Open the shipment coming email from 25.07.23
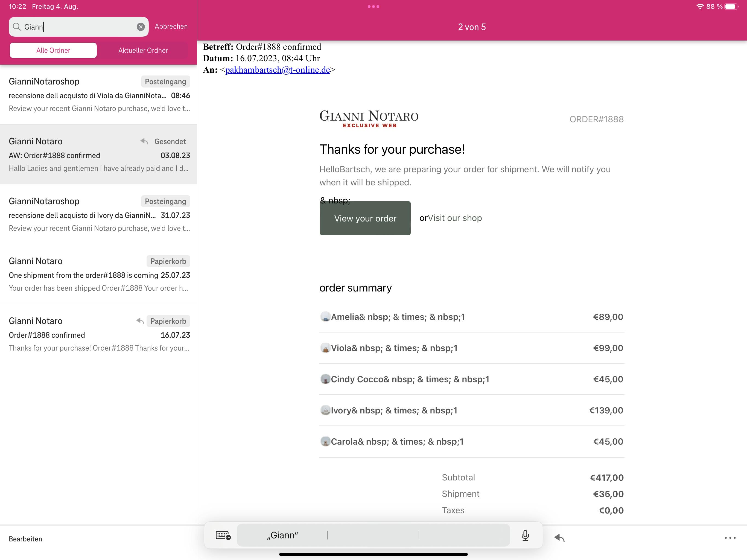The width and height of the screenshot is (747, 560). point(98,274)
